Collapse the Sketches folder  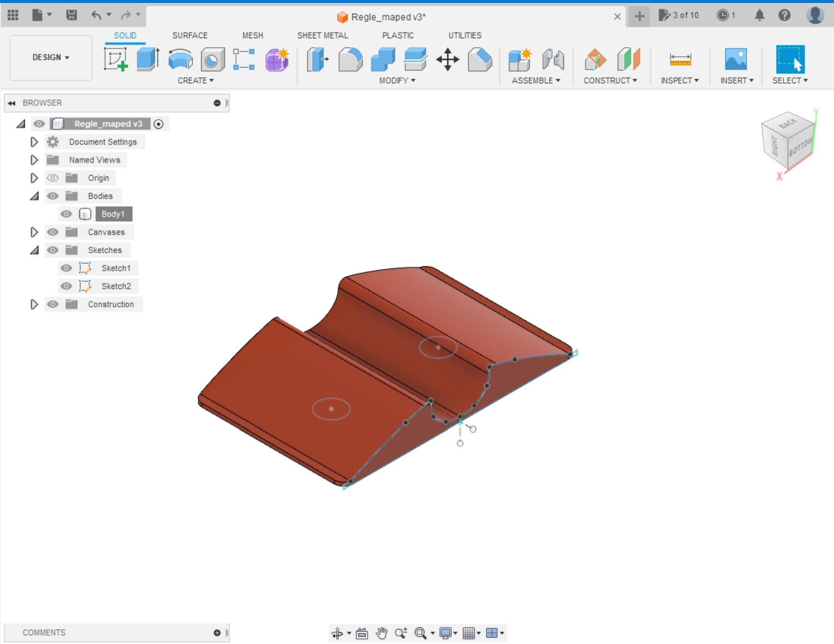pos(34,250)
